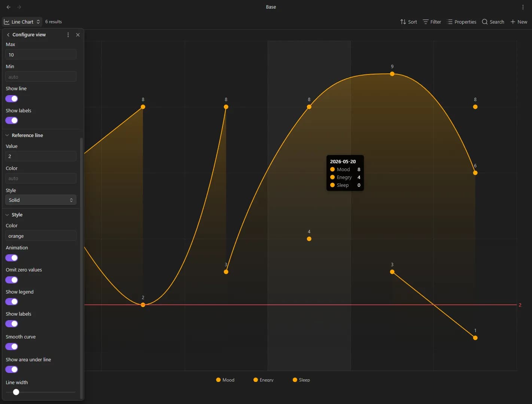532x404 pixels.
Task: Disable the Show line toggle
Action: point(12,99)
